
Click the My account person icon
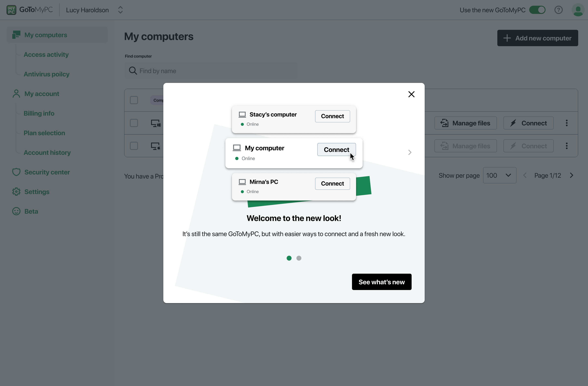click(x=16, y=94)
